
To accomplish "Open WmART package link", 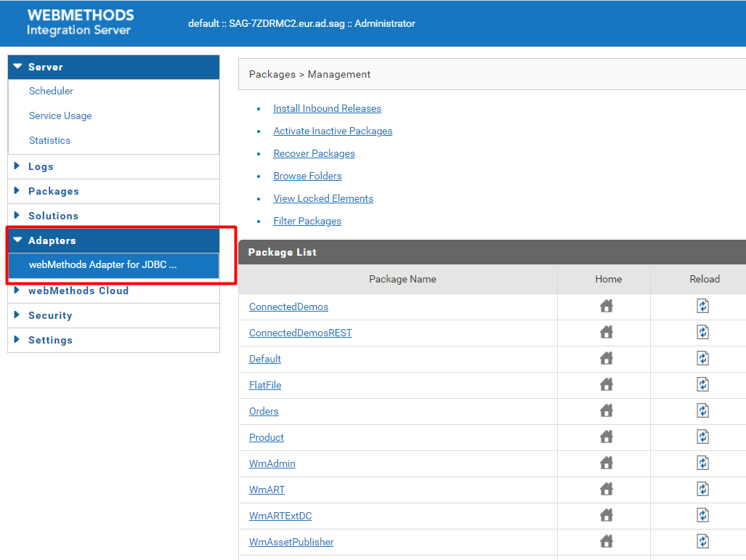I will click(x=267, y=490).
